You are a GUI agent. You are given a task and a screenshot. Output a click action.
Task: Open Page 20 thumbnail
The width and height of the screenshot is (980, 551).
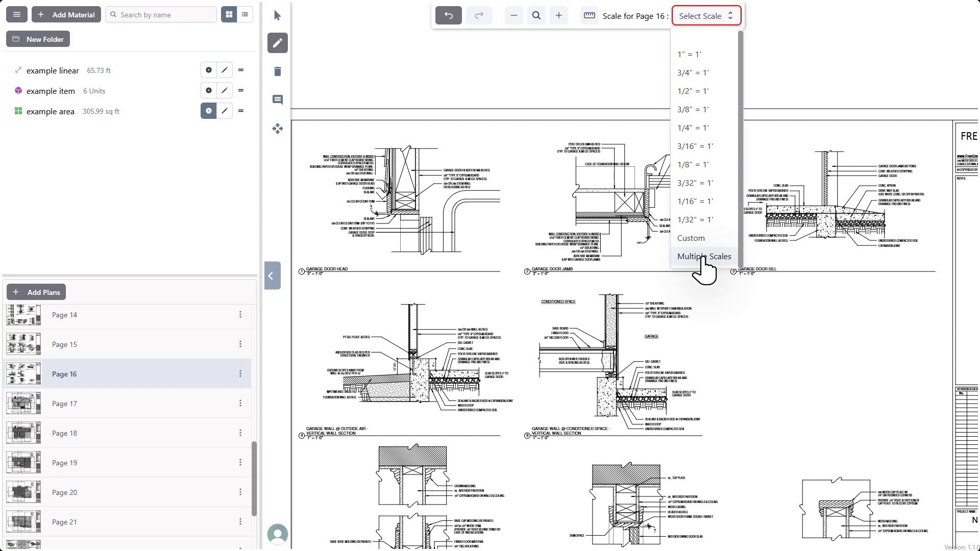[23, 492]
